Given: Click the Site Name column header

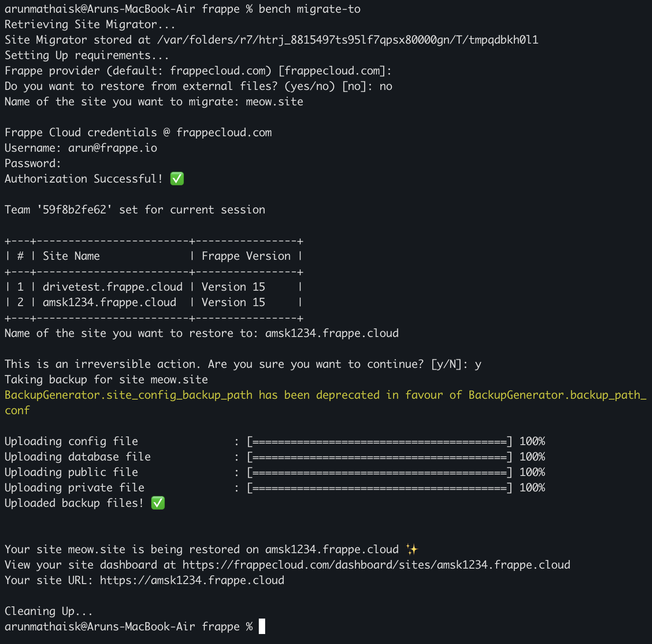Looking at the screenshot, I should 71,256.
